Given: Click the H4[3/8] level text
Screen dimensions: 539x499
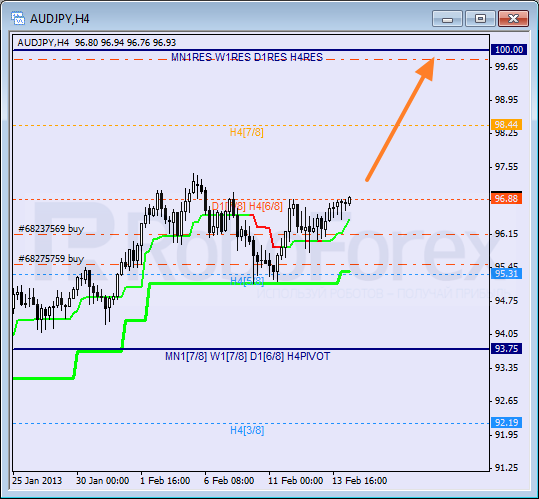Looking at the screenshot, I should (x=247, y=430).
